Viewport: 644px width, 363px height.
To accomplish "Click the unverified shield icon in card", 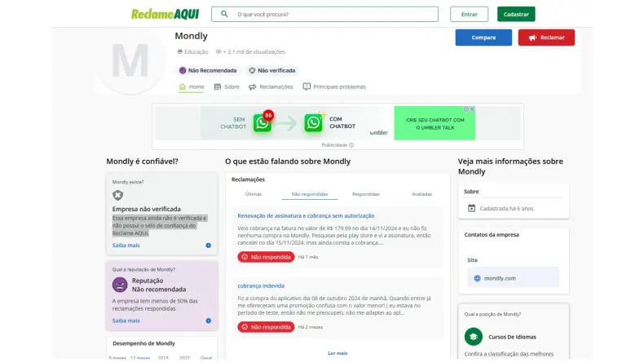I will pos(118,195).
